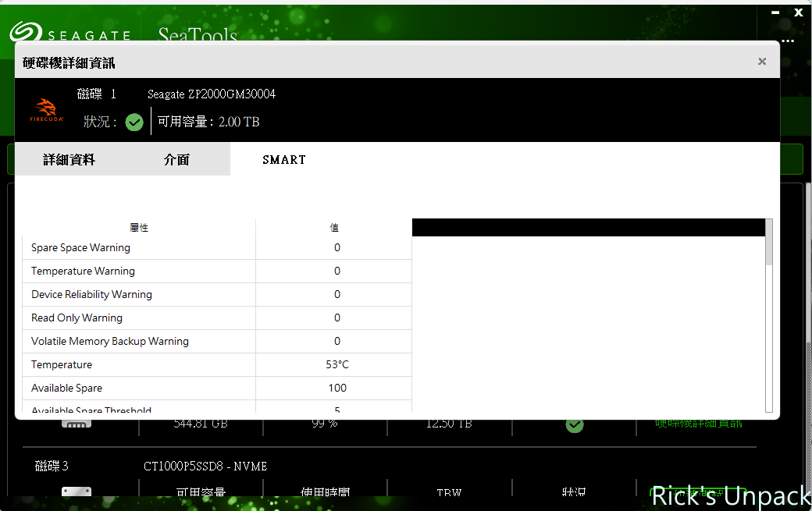The image size is (812, 511).
Task: Click Disk 3's drive icon
Action: [76, 490]
